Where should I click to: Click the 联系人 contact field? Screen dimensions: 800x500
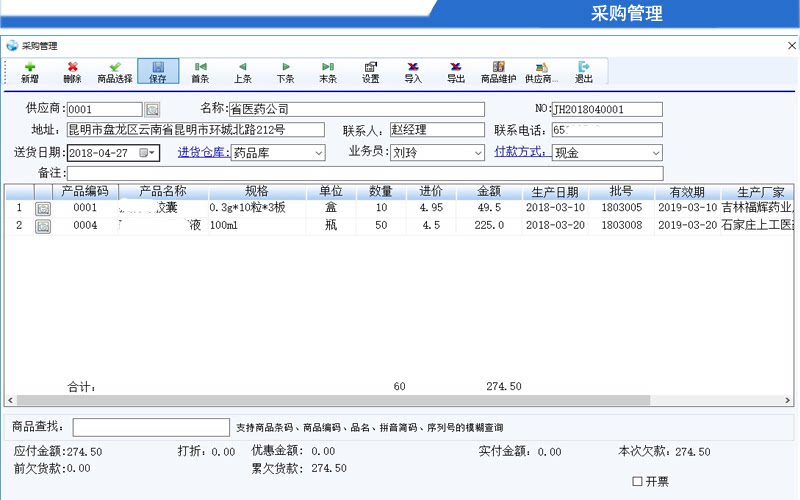click(x=437, y=130)
